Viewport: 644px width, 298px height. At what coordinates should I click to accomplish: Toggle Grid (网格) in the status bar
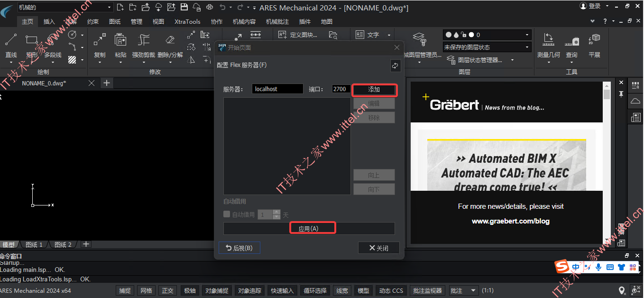146,290
